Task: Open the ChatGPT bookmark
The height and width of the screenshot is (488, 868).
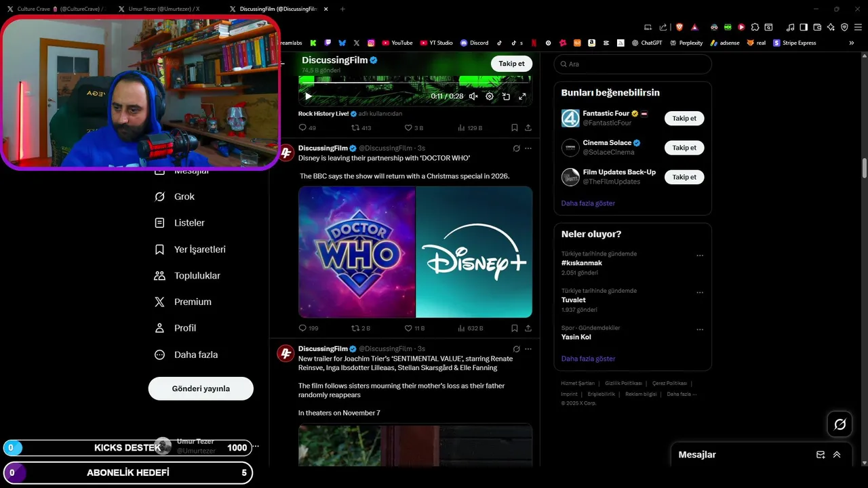Action: tap(647, 43)
